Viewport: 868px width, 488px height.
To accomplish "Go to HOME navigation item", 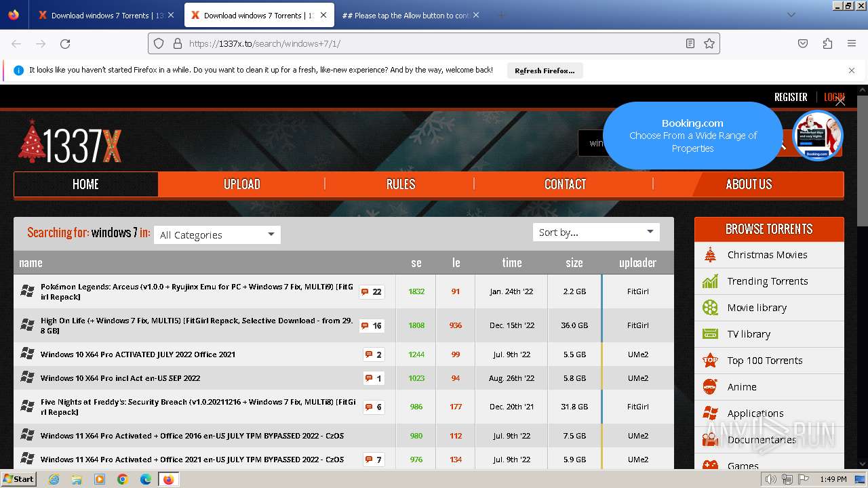I will click(x=85, y=184).
